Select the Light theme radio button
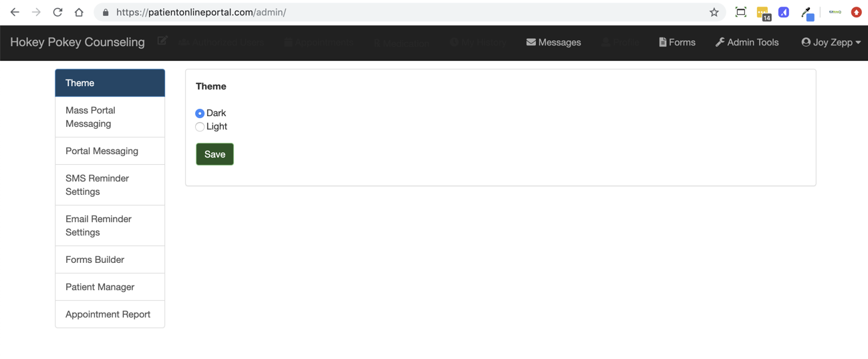Image resolution: width=868 pixels, height=359 pixels. point(200,127)
